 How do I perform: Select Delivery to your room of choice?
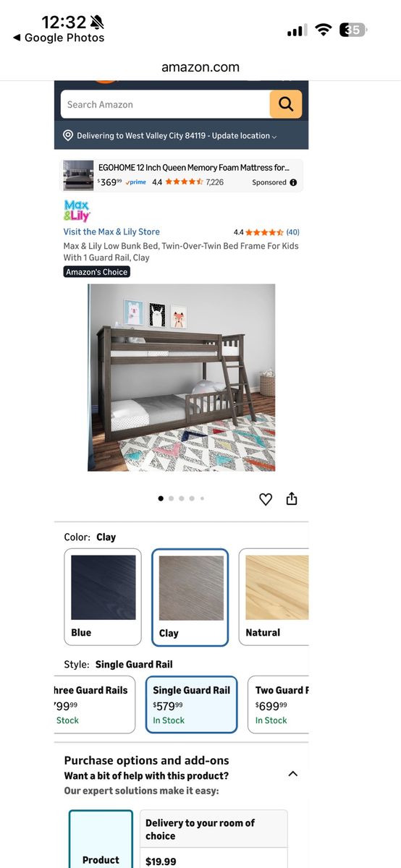(214, 829)
